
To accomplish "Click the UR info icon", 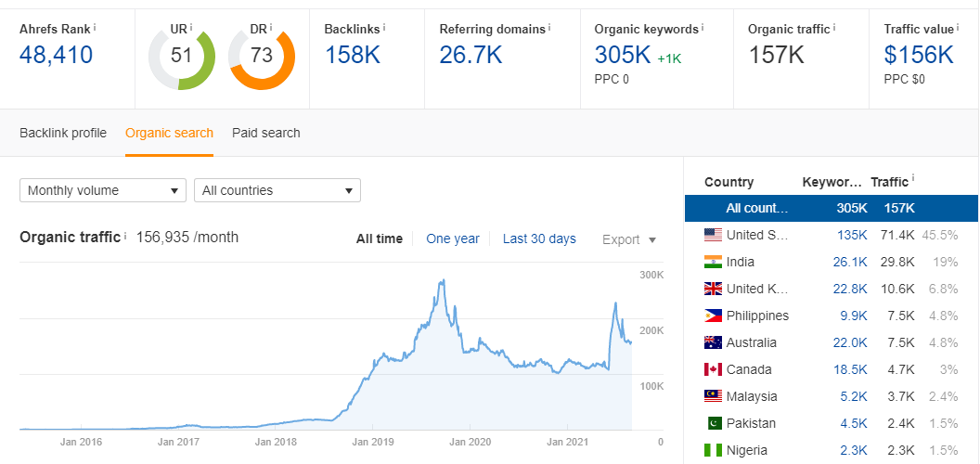I will pos(190,27).
